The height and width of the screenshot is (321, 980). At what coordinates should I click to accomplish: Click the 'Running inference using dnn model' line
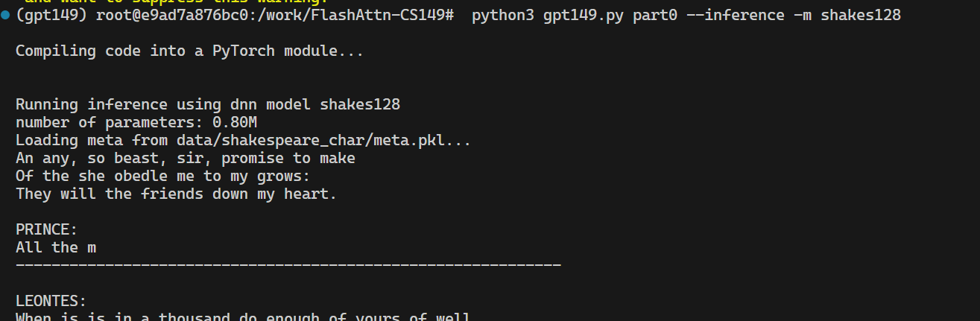point(212,105)
